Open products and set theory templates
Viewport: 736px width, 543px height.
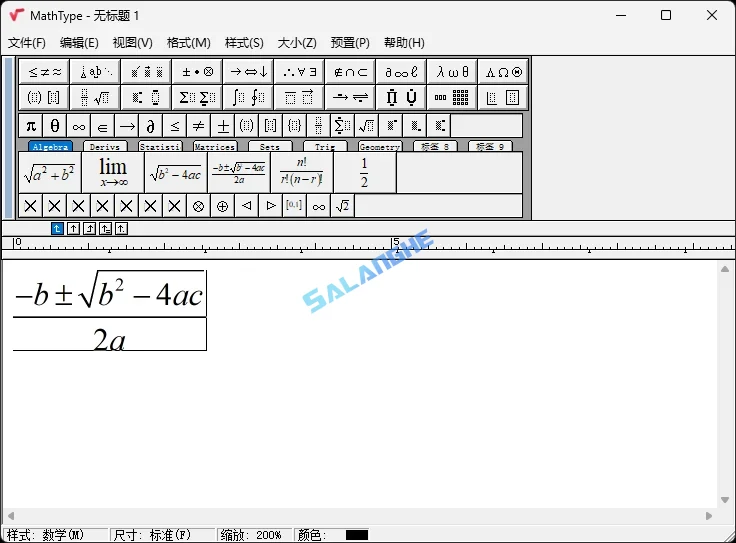[x=401, y=97]
